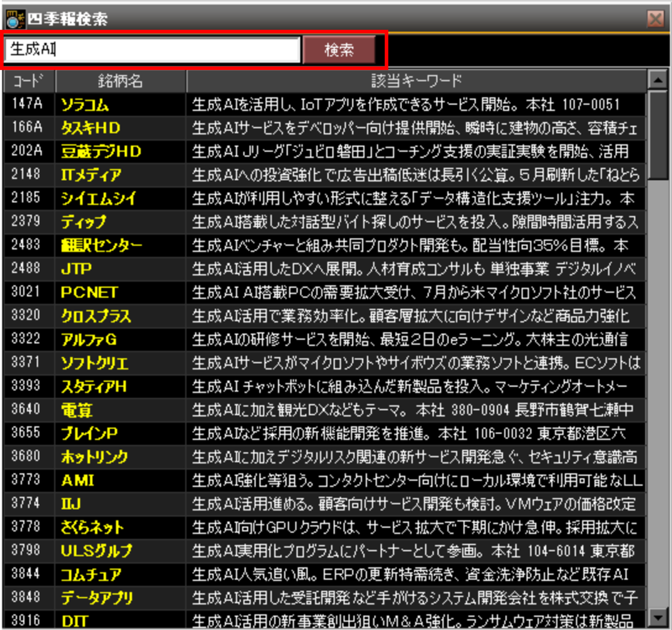Click stock code 147A
Viewport: 672px width, 630px height.
(x=27, y=104)
